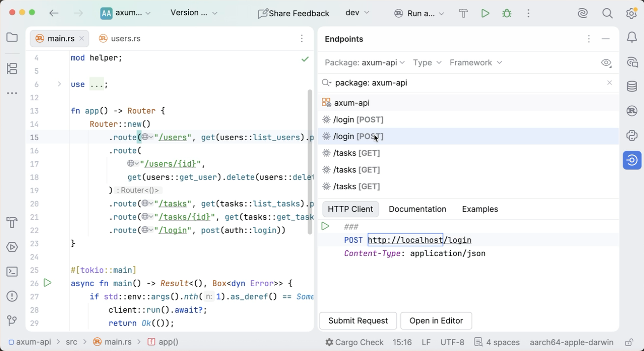Navigate back with the left arrow

click(54, 13)
